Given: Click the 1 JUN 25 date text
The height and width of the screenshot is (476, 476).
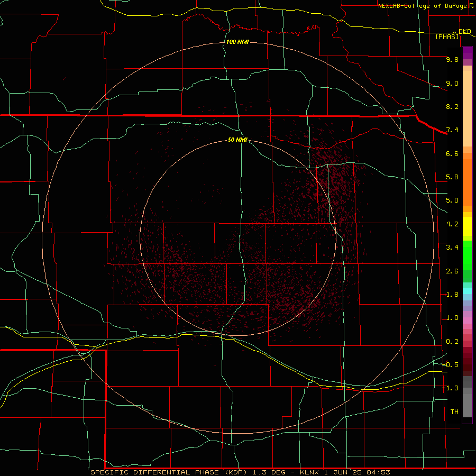Looking at the screenshot, I should click(x=343, y=472).
